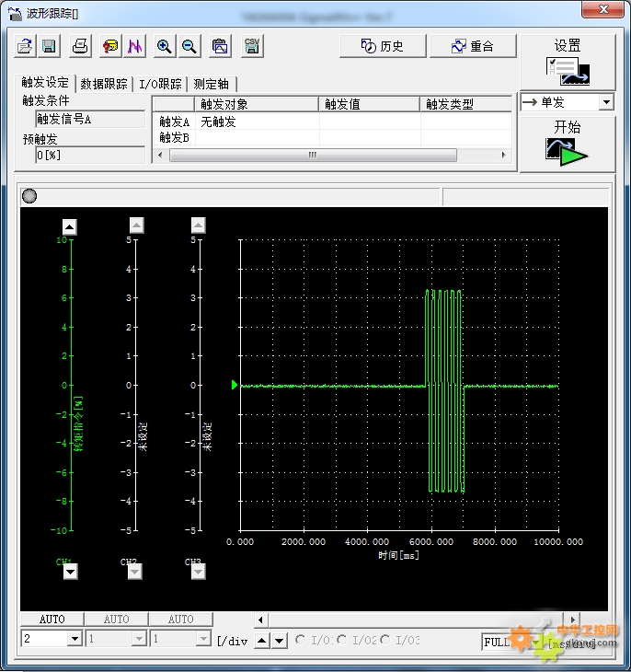Click the open file toolbar icon
Image resolution: width=631 pixels, height=672 pixels.
point(25,46)
